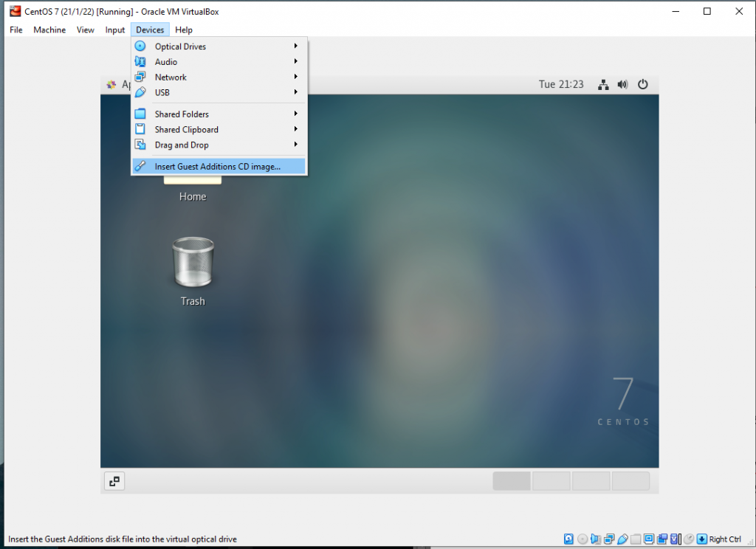
Task: Click the CentOS volume speaker icon in the top bar
Action: click(x=622, y=85)
